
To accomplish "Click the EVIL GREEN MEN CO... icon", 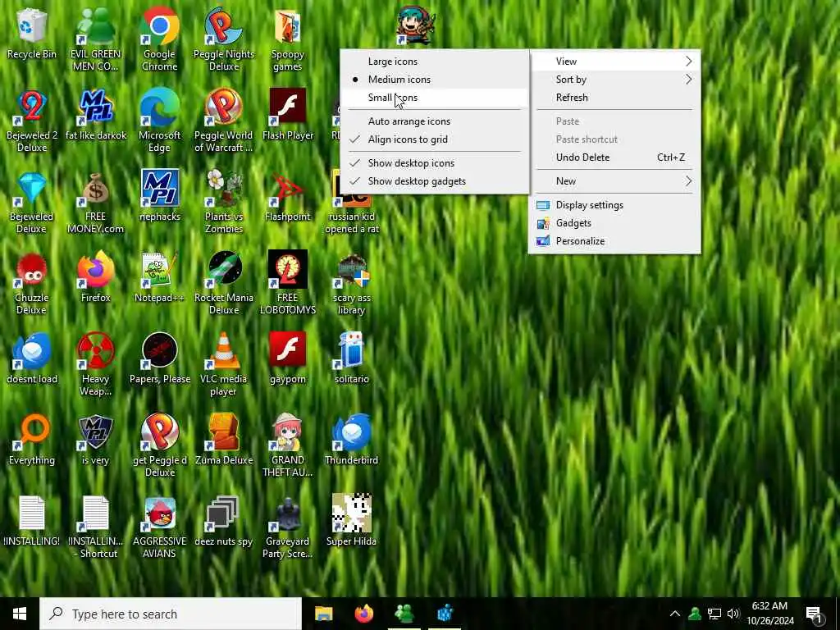I will (x=96, y=39).
